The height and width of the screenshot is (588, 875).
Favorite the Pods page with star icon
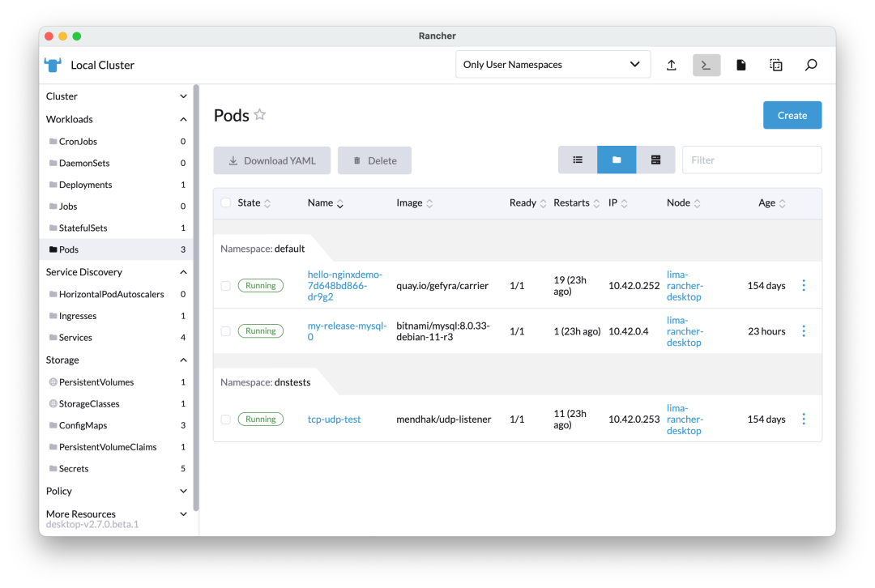pyautogui.click(x=259, y=113)
